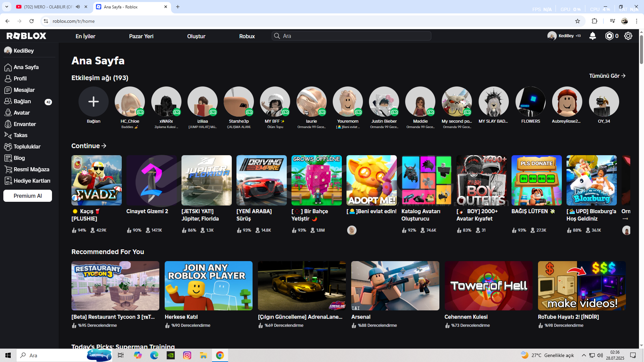The width and height of the screenshot is (644, 362).
Task: Open En İyiler in the top nav
Action: [x=86, y=36]
